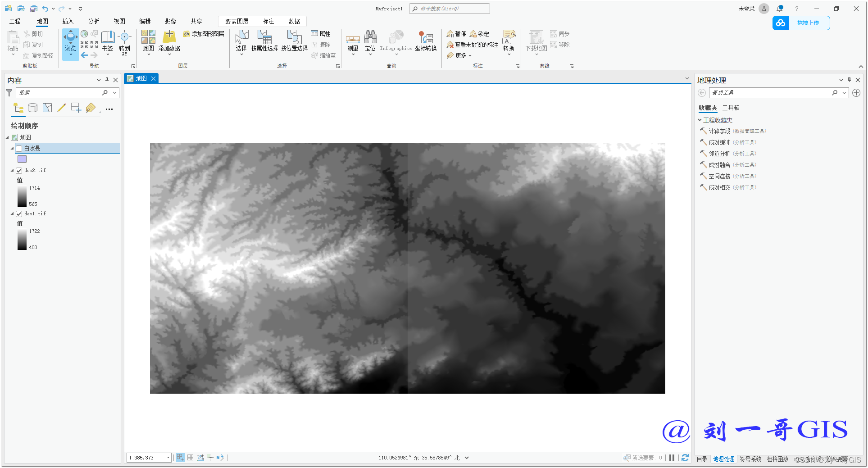Switch Contents to list by data source

coord(33,108)
